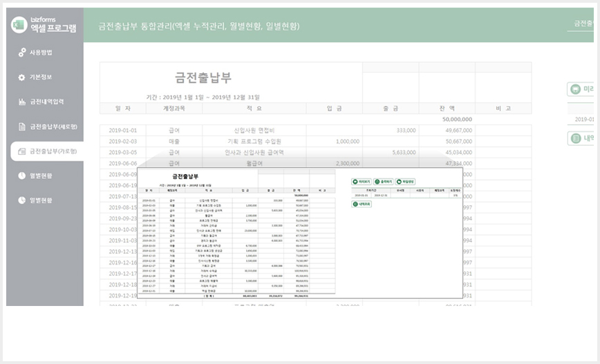Click the document icon on the cut-off 내역조회 button at right edge
600x364 pixels.
[x=576, y=138]
